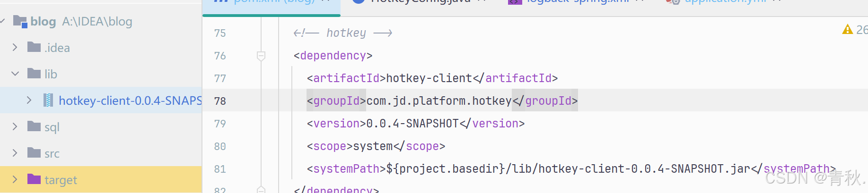
Task: Click line number 78 in the gutter
Action: pos(220,101)
